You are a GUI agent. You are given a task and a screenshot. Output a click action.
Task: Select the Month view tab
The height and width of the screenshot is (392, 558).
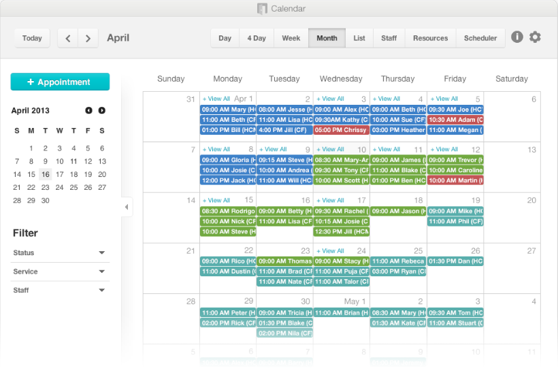coord(327,38)
